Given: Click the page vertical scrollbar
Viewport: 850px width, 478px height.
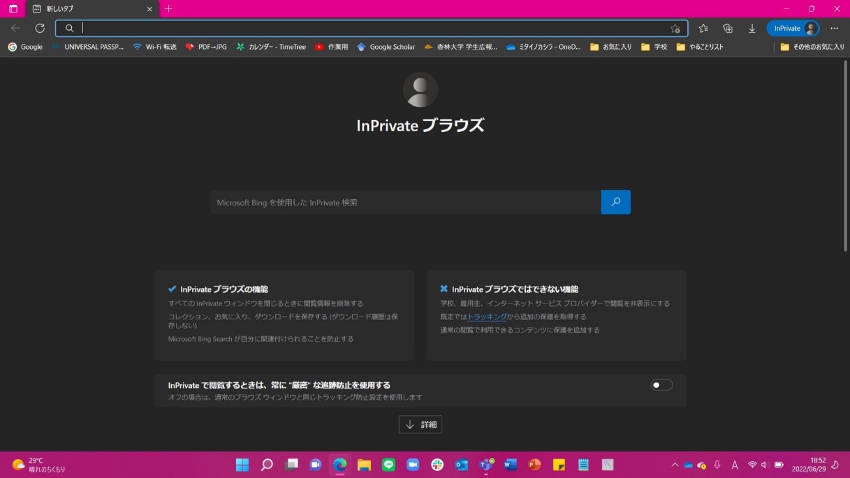Looking at the screenshot, I should coord(845,155).
